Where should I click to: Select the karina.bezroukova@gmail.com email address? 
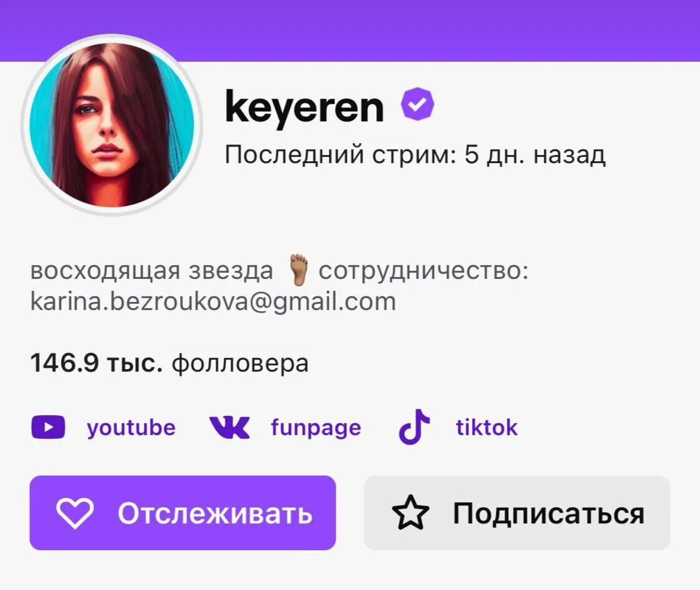coord(213,301)
